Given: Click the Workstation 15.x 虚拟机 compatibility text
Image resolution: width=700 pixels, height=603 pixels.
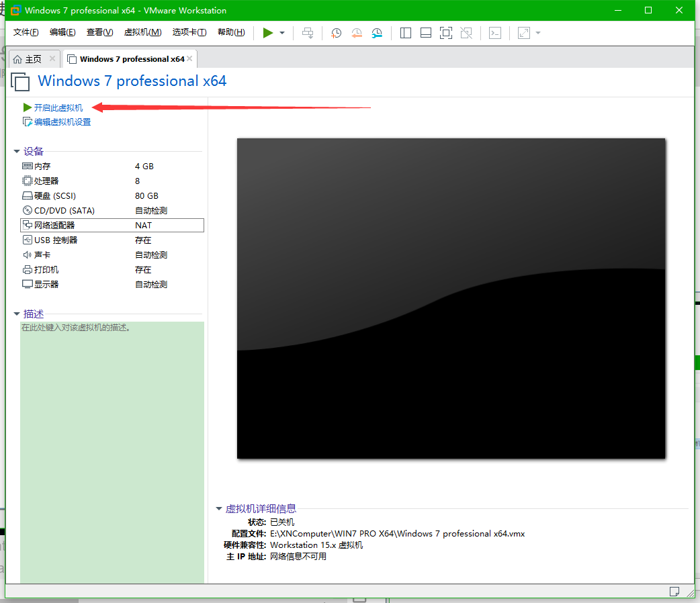Looking at the screenshot, I should click(x=316, y=545).
